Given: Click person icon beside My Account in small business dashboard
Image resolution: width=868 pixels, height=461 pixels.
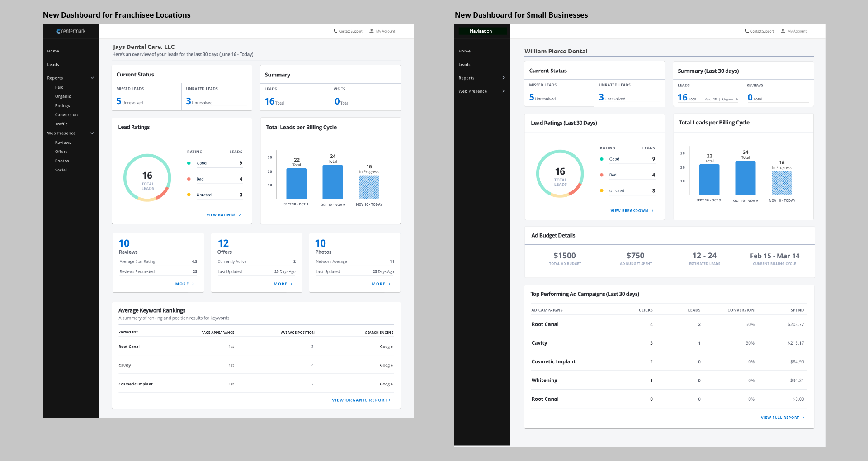Looking at the screenshot, I should [x=783, y=31].
